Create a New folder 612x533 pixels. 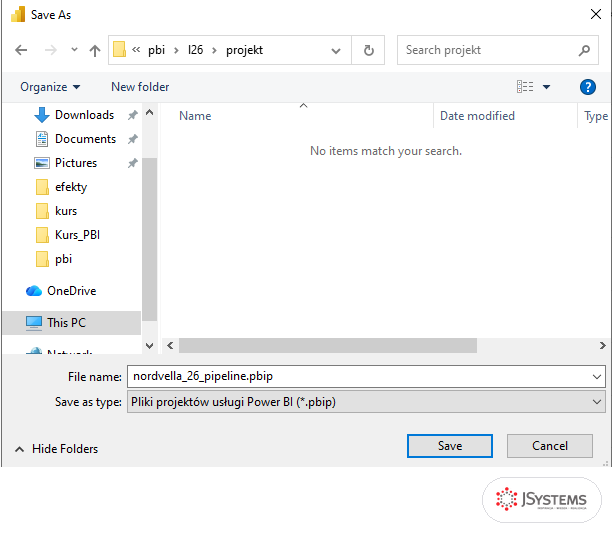click(140, 87)
